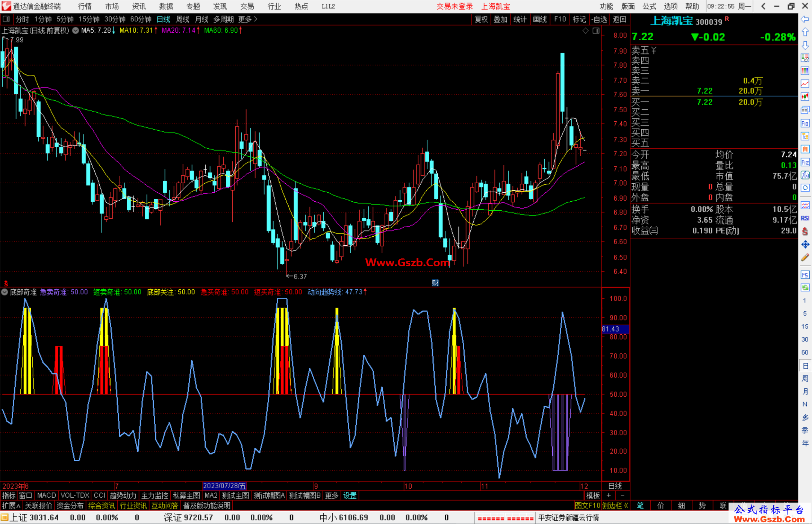Expand the 扩展 bottom panel

pos(11,506)
